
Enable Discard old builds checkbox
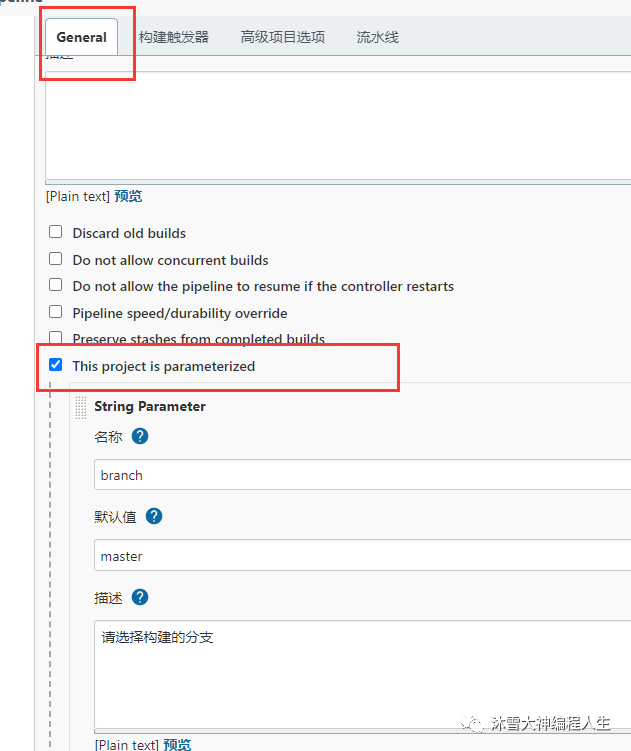56,232
